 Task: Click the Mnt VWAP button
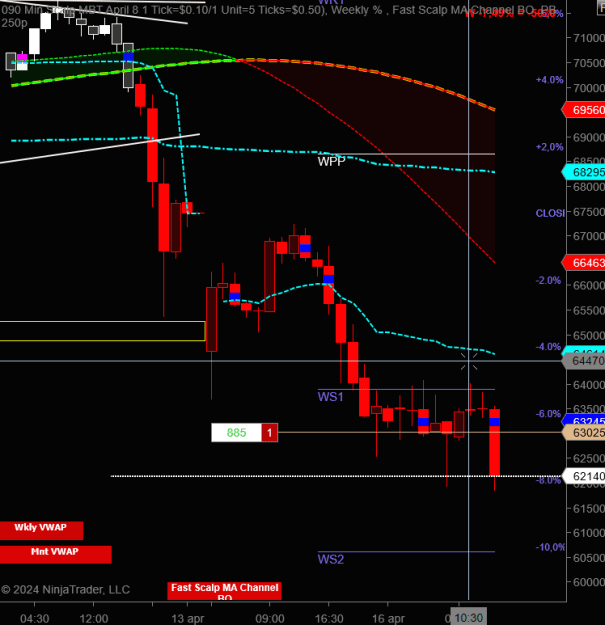point(56,554)
